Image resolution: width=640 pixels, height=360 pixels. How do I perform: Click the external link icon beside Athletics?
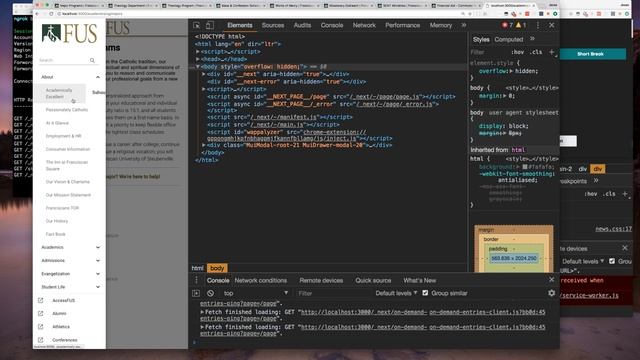40,327
